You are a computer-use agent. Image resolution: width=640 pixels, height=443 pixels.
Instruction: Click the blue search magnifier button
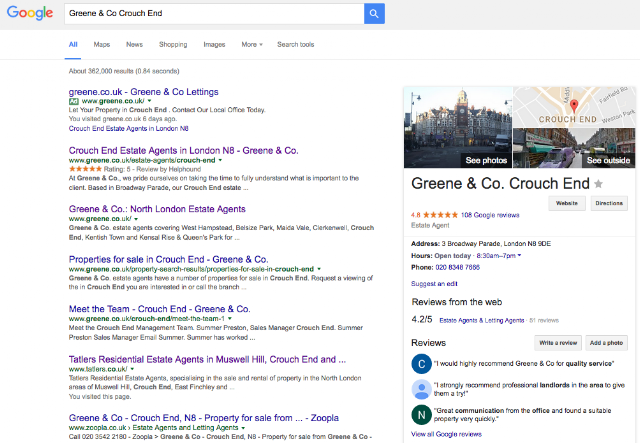[x=374, y=13]
